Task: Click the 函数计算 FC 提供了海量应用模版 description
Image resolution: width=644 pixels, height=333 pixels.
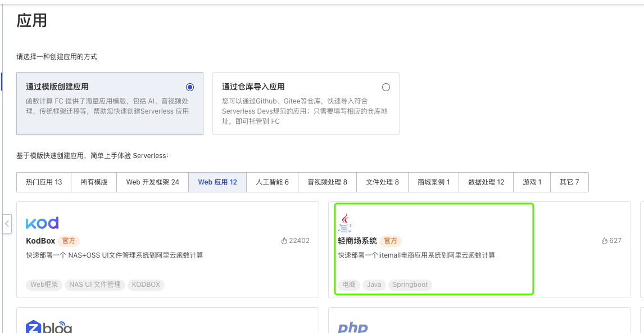Action: (x=107, y=106)
